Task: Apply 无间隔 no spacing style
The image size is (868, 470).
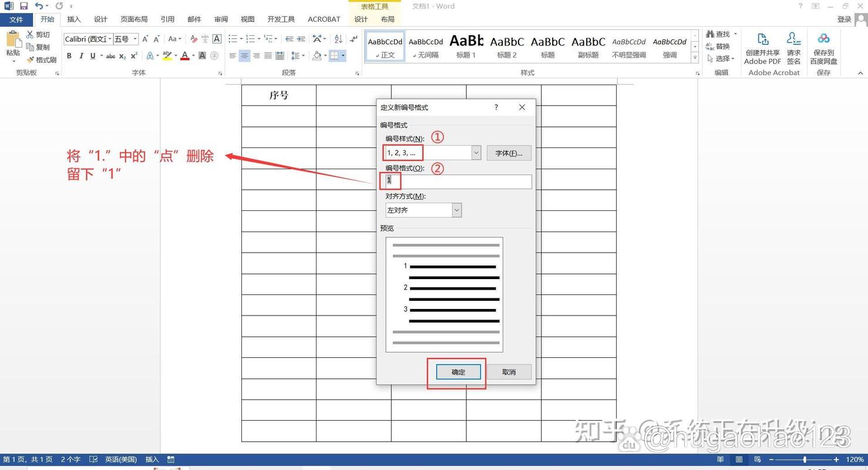Action: (426, 46)
